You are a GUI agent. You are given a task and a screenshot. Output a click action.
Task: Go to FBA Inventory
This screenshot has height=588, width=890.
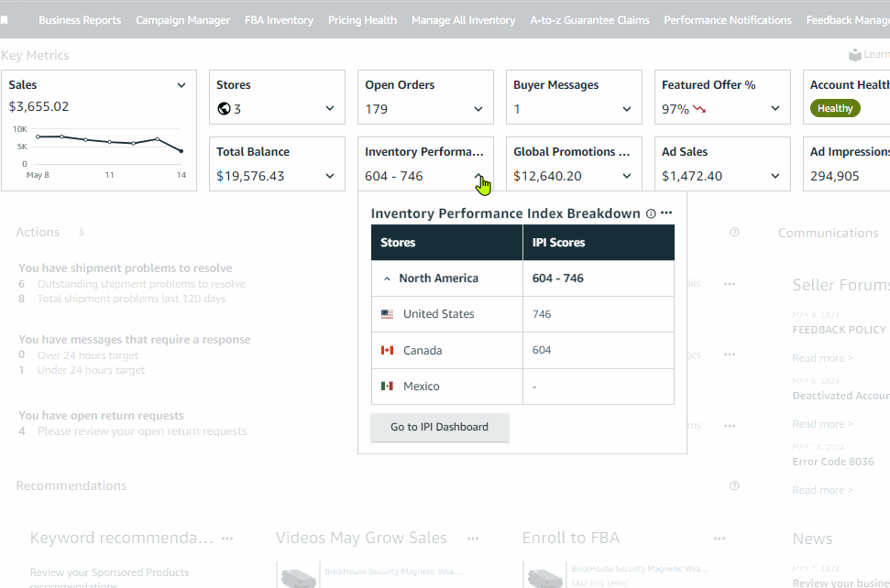point(279,20)
